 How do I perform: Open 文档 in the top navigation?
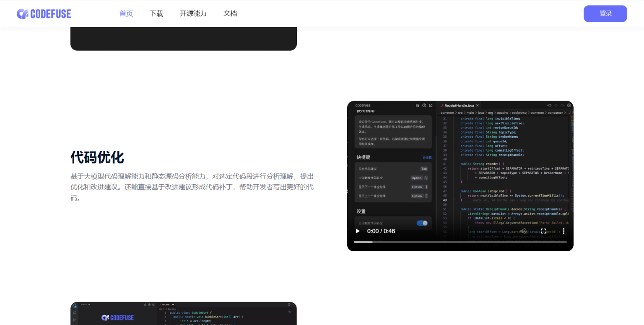pos(230,13)
